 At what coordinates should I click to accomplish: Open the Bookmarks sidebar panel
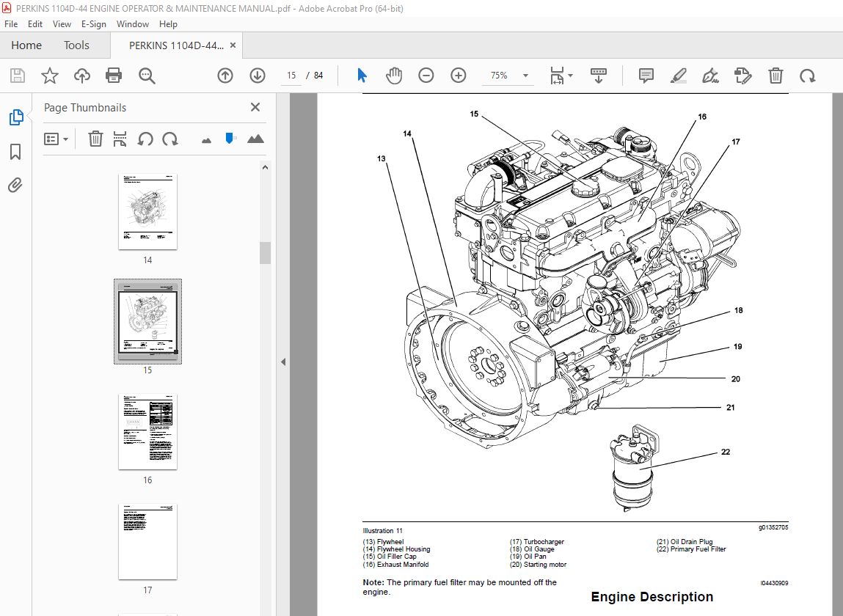pyautogui.click(x=15, y=152)
